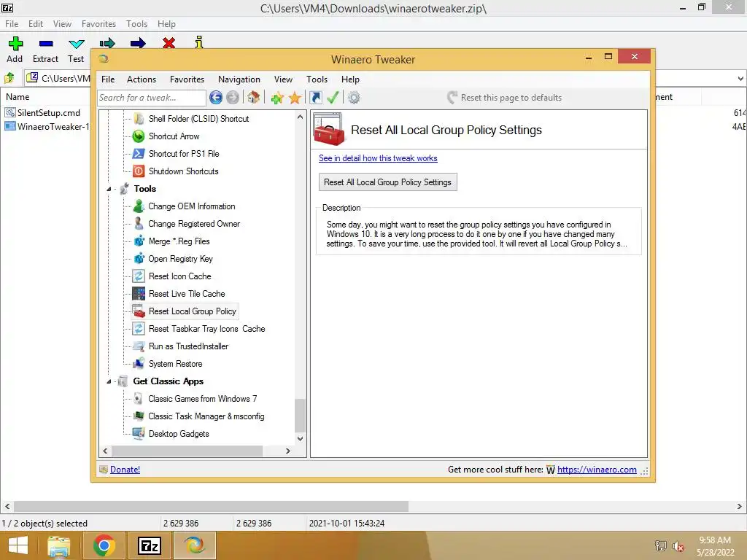The width and height of the screenshot is (747, 560).
Task: Open Winaero Tweaker Actions menu
Action: [142, 79]
